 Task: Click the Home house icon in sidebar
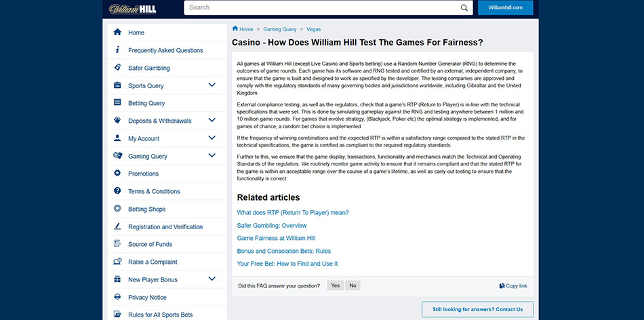pos(117,32)
